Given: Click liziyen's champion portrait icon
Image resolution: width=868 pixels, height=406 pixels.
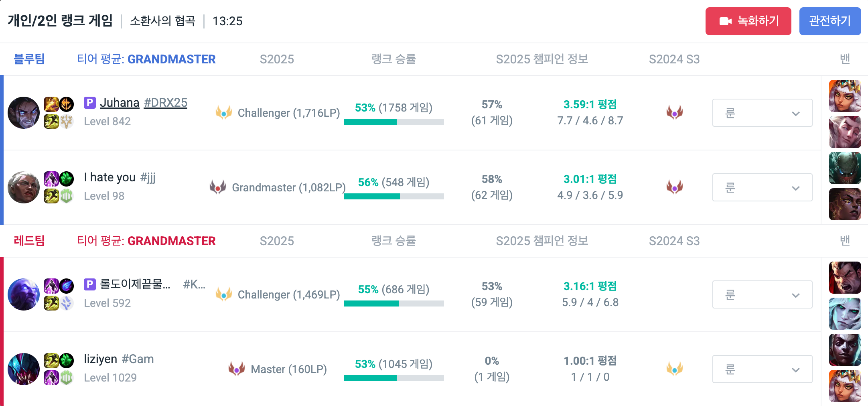Looking at the screenshot, I should (24, 369).
